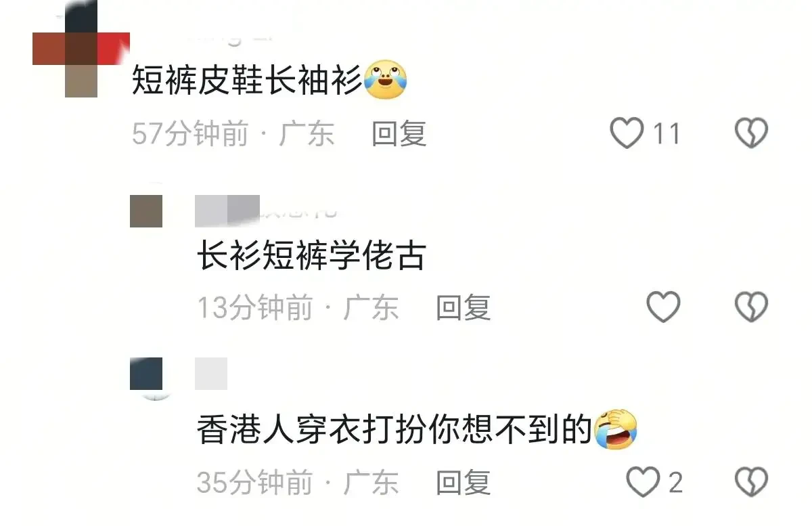This screenshot has height=526, width=812.
Task: Open avatar of '香港人穿衣打扮' commenter
Action: (146, 374)
